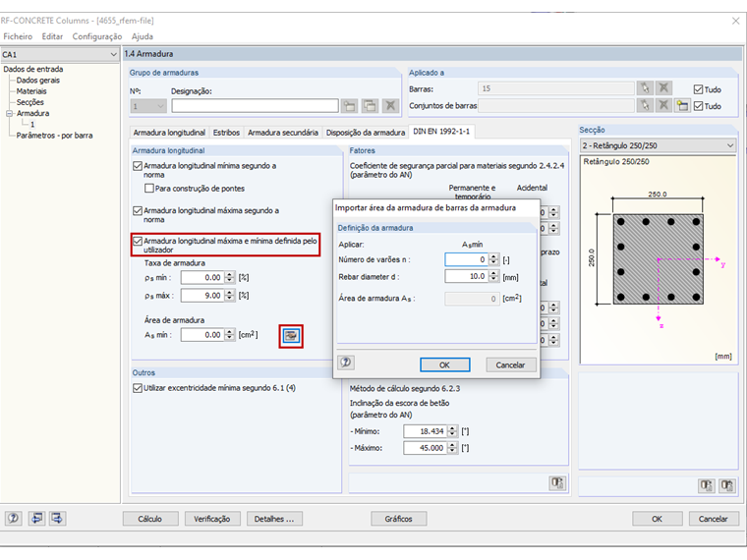Viewport: 747px width, 560px height.
Task: Copy the current reinforcement group
Action: click(x=371, y=106)
